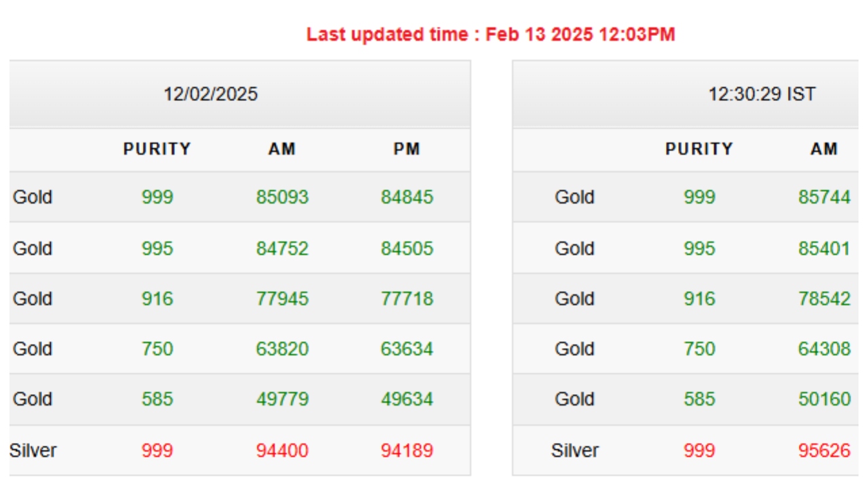Select the 50160 gold rate
Viewport: 868px width, 487px height.
click(x=824, y=400)
